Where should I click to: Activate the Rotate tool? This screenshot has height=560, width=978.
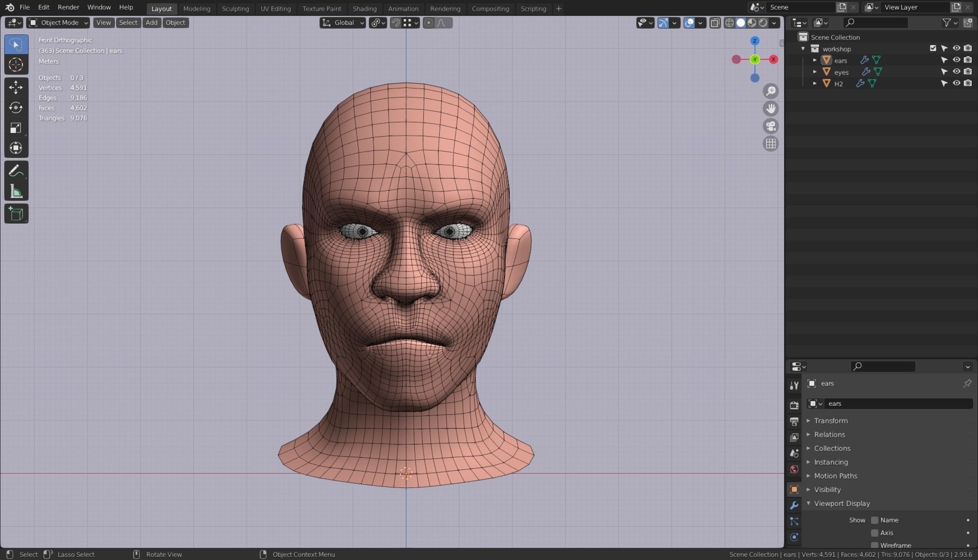16,108
